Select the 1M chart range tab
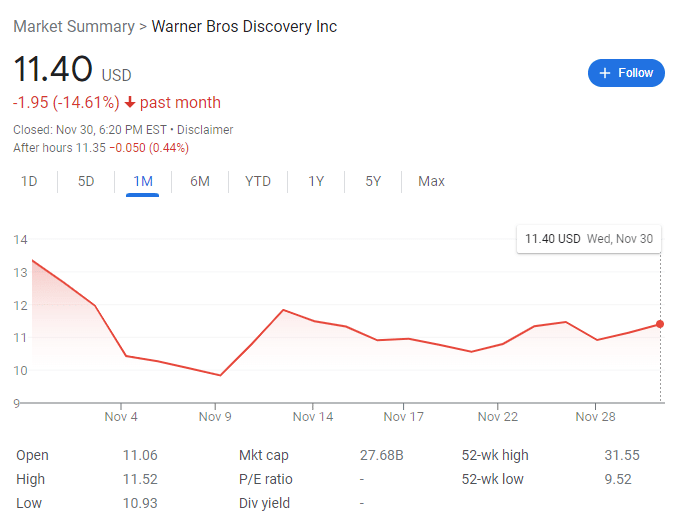Viewport: 695px width, 525px height. tap(143, 181)
